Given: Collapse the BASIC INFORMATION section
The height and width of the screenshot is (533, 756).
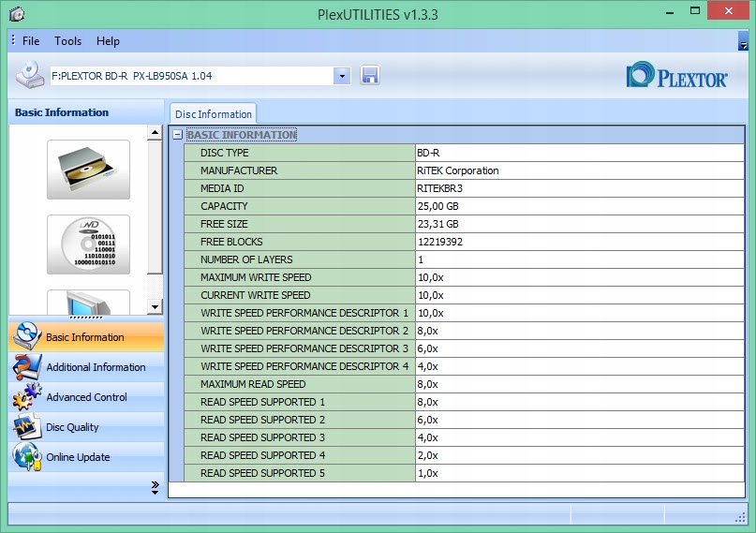Looking at the screenshot, I should (177, 135).
